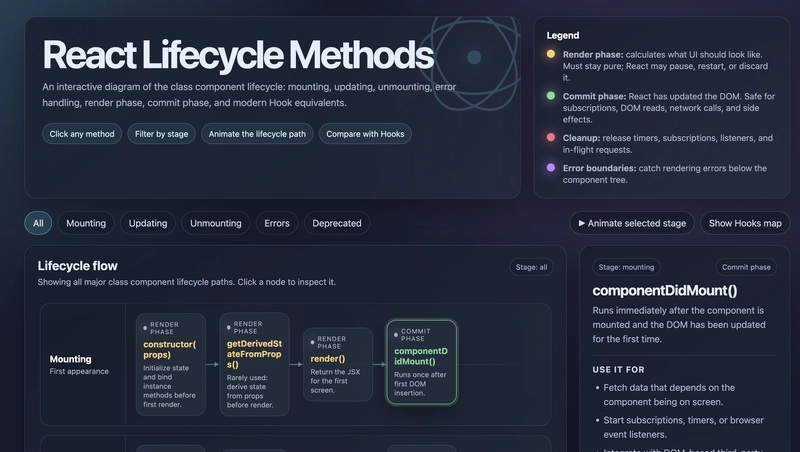800x452 pixels.
Task: Click the 'Lifecycle flow' heading
Action: pos(78,266)
